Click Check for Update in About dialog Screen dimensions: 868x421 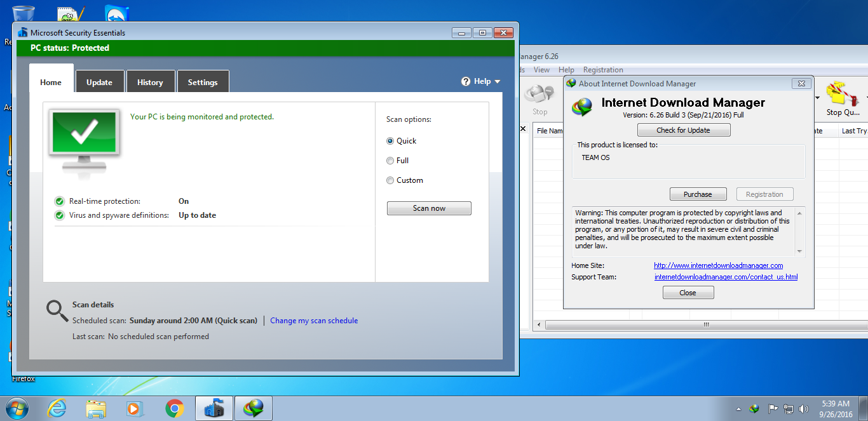pyautogui.click(x=684, y=130)
